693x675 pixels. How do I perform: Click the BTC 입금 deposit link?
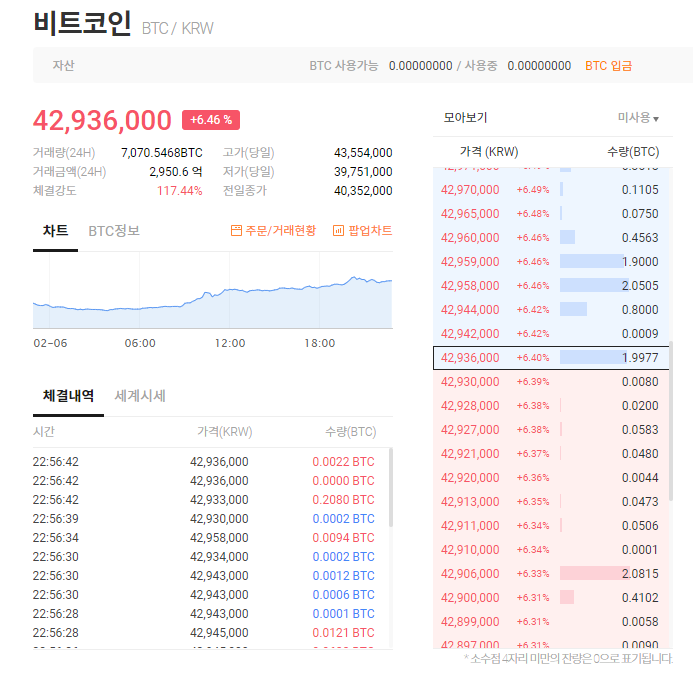click(x=608, y=66)
